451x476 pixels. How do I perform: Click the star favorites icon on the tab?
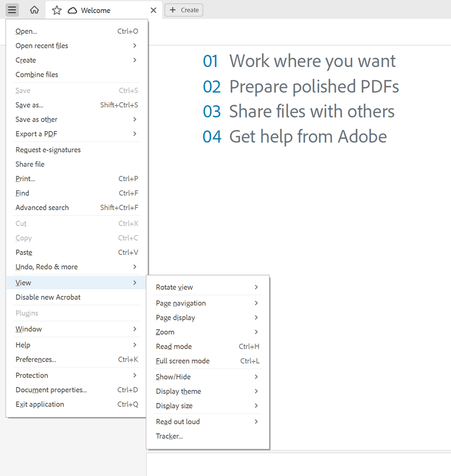coord(56,10)
